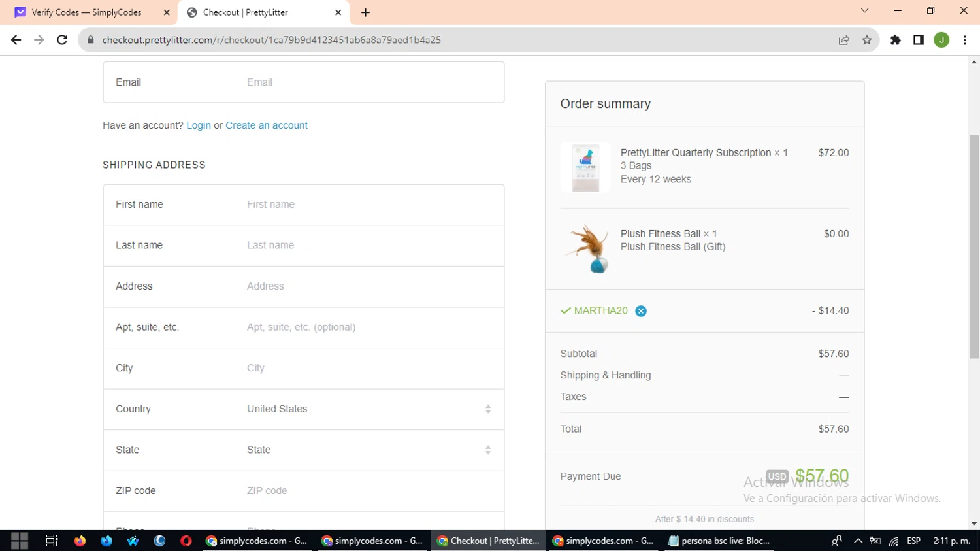
Task: Switch the ESP input language indicator
Action: pyautogui.click(x=913, y=541)
